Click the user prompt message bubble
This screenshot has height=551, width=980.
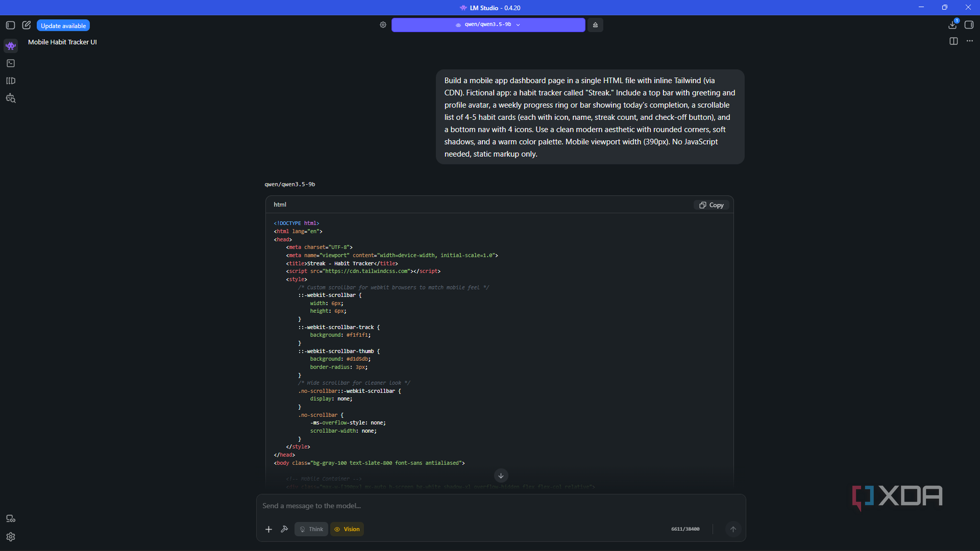590,117
